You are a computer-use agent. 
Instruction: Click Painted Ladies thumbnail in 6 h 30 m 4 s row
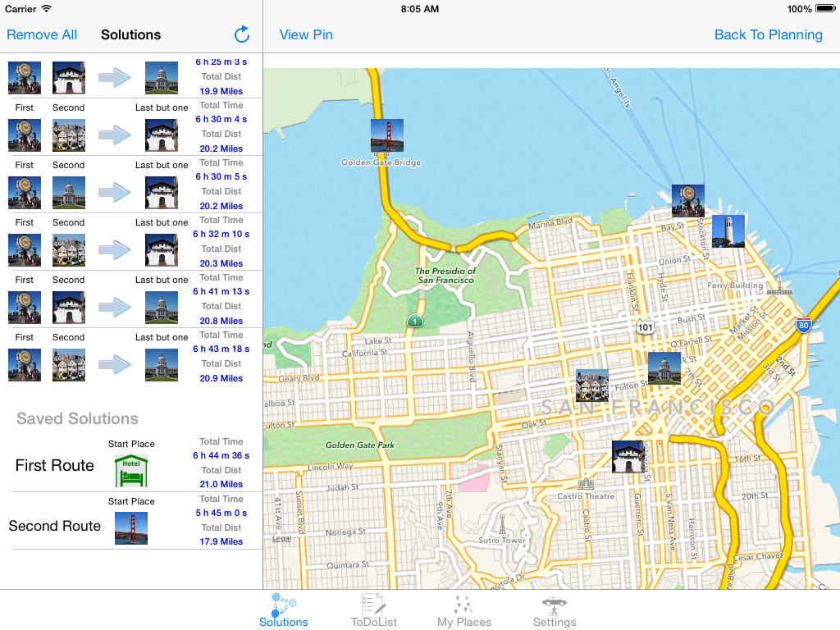coord(69,135)
